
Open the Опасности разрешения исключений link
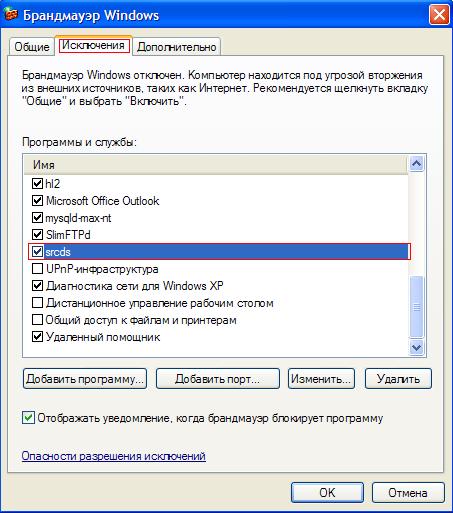point(113,456)
